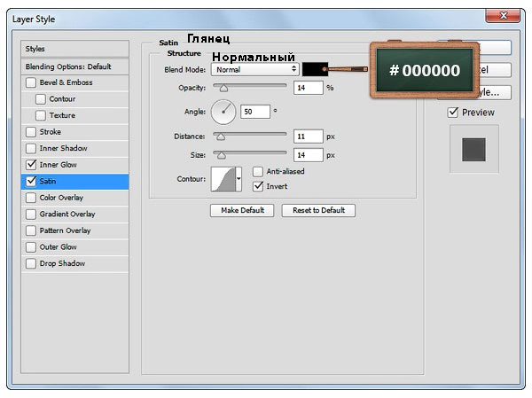Turn on the Pattern Overlay checkbox
Viewport: 532px width, 398px height.
31,230
